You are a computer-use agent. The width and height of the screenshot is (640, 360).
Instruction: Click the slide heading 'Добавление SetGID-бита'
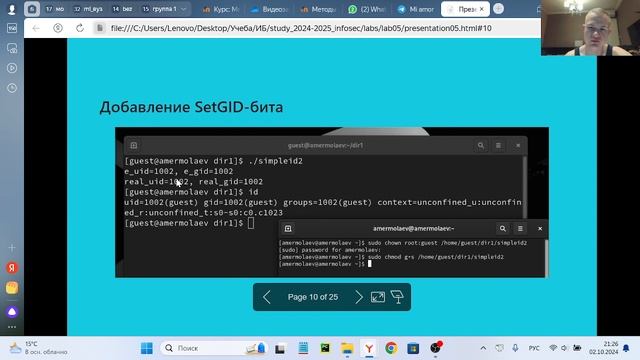click(x=191, y=107)
